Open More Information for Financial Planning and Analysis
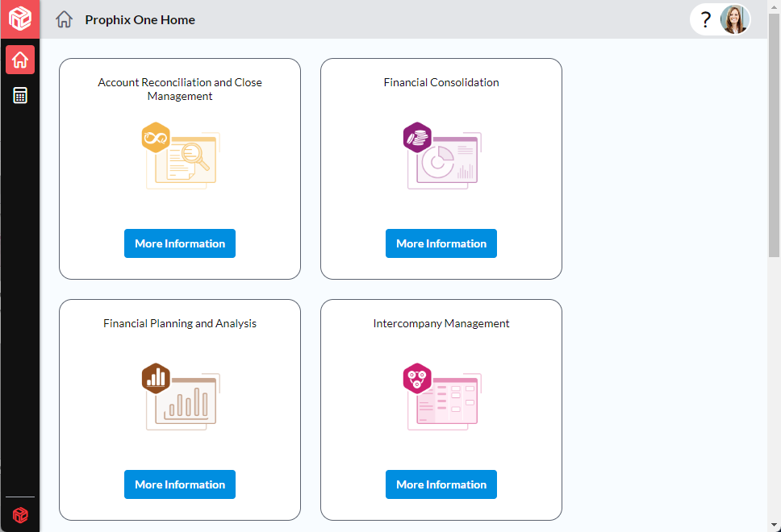The height and width of the screenshot is (532, 781). (x=180, y=484)
